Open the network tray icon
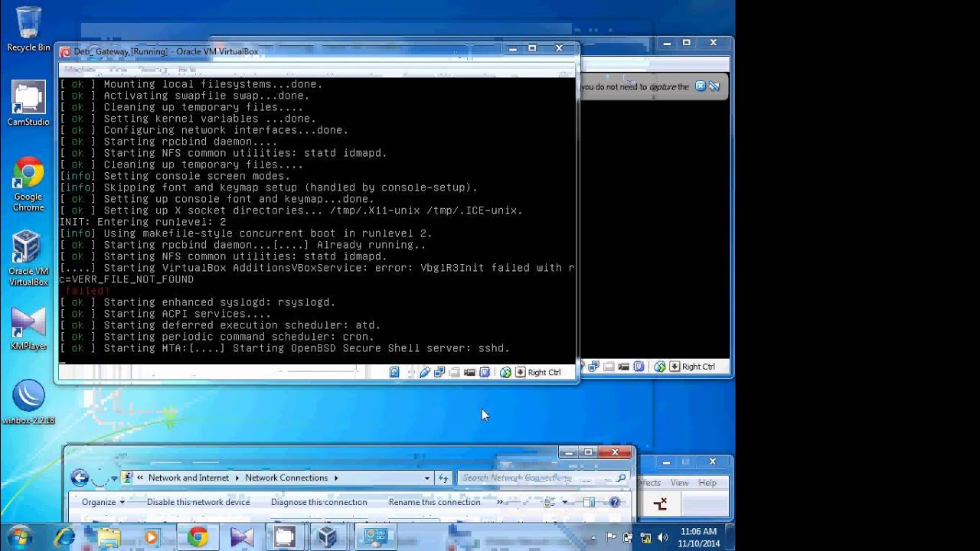Screen dimensions: 980x551 [x=645, y=538]
